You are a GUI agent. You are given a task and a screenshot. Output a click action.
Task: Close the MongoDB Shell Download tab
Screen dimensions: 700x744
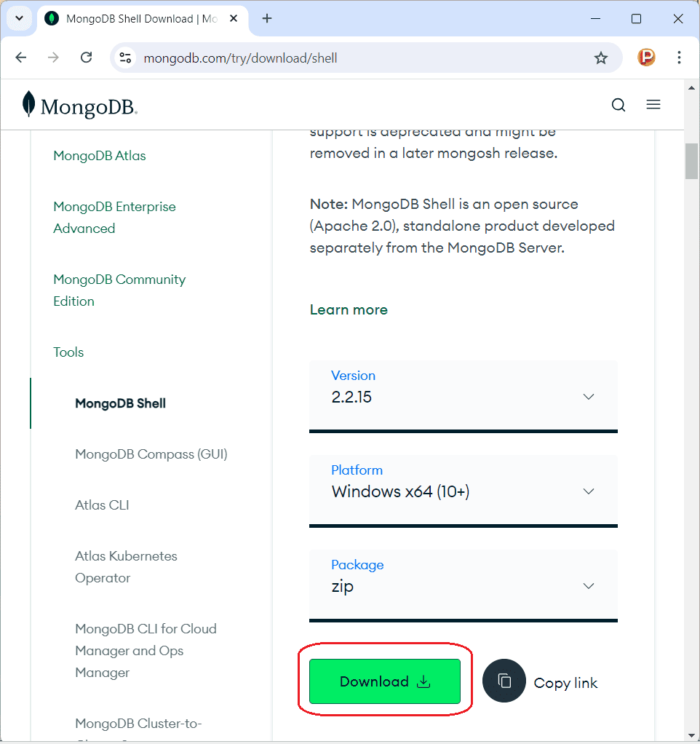click(234, 18)
